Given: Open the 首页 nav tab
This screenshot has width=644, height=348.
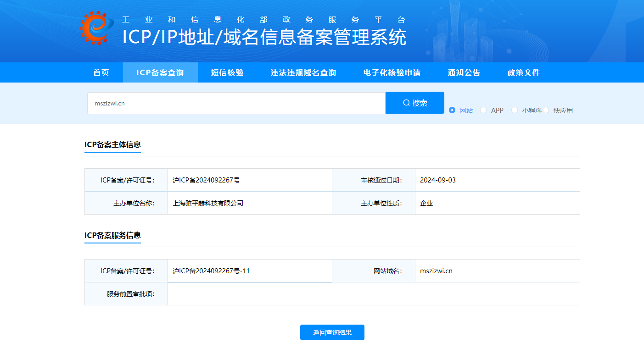Looking at the screenshot, I should point(101,72).
